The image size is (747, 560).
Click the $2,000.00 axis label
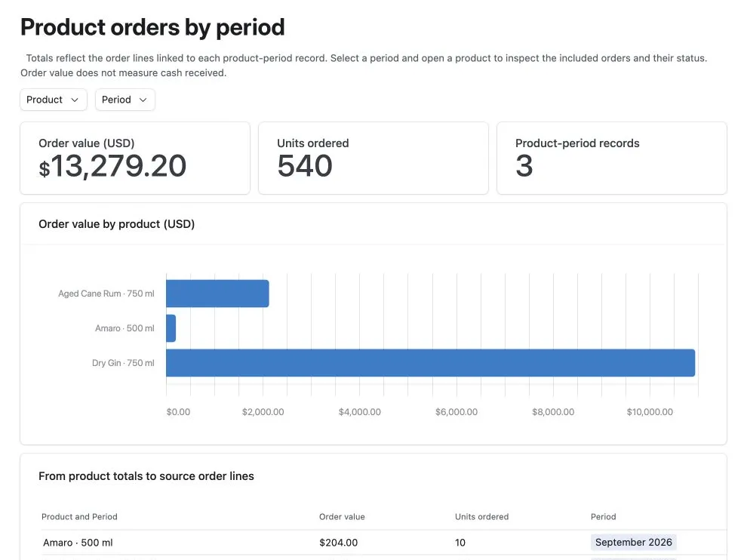pos(263,412)
